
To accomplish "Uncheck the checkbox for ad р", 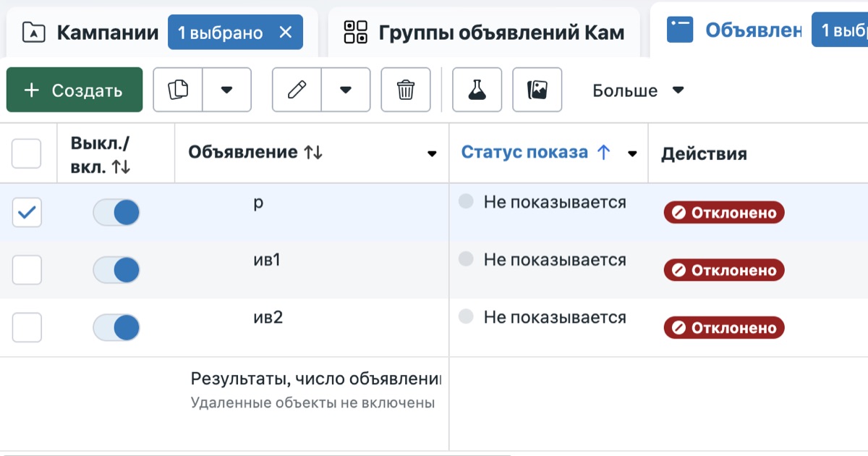I will coord(27,212).
